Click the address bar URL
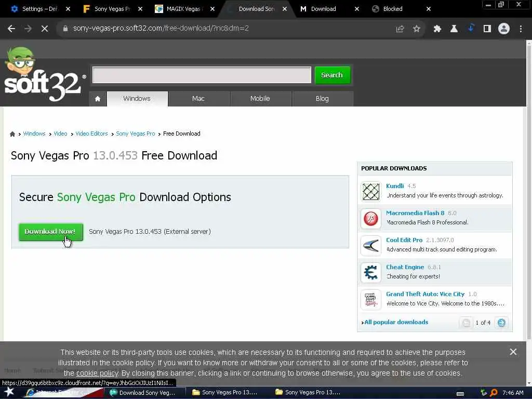This screenshot has height=399, width=532. click(161, 29)
